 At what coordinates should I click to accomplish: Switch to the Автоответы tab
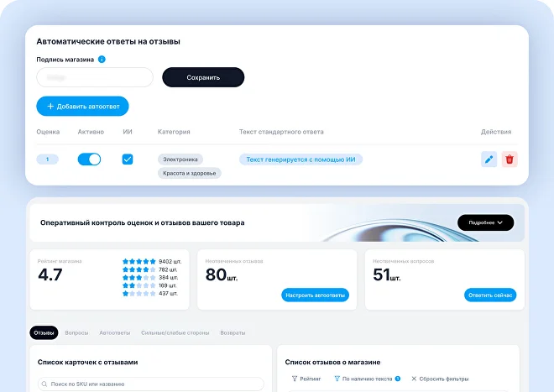coord(115,332)
